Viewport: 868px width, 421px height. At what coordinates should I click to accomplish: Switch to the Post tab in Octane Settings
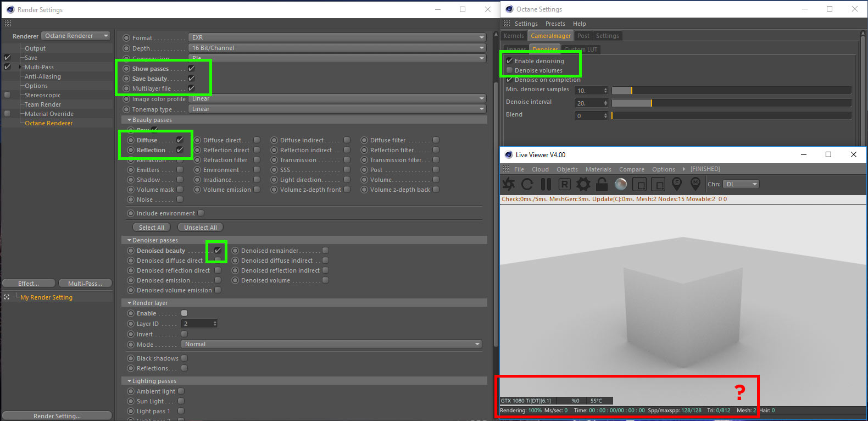click(x=583, y=36)
